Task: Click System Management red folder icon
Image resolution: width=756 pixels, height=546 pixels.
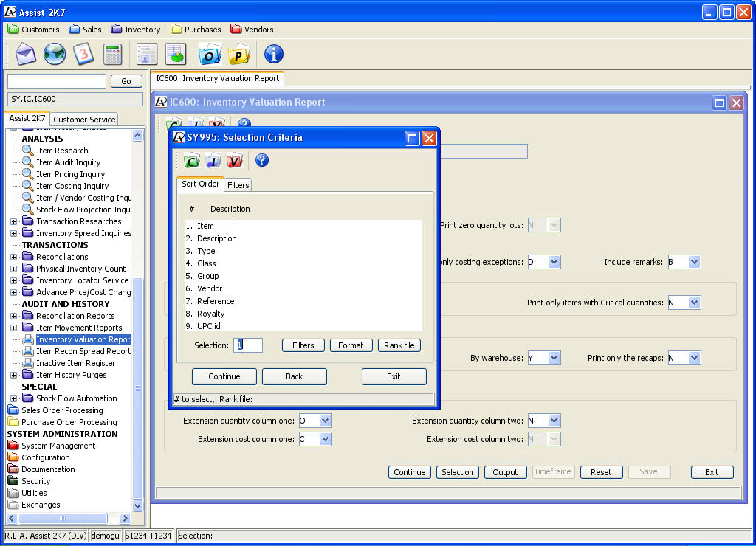Action: pyautogui.click(x=13, y=445)
